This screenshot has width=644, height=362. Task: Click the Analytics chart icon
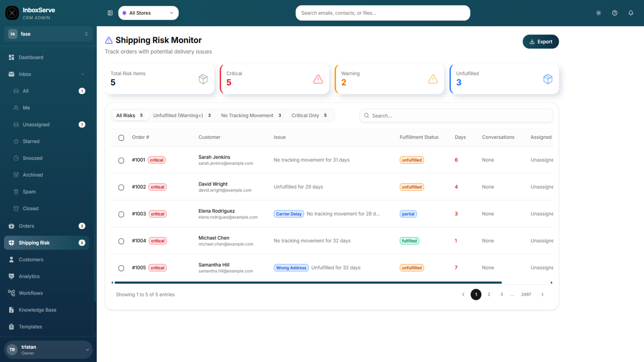11,276
